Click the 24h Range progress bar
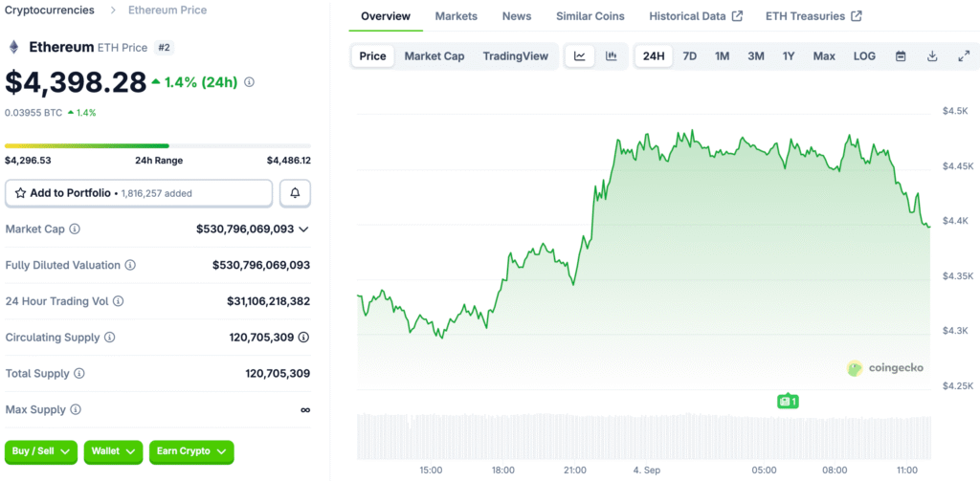 coord(158,145)
